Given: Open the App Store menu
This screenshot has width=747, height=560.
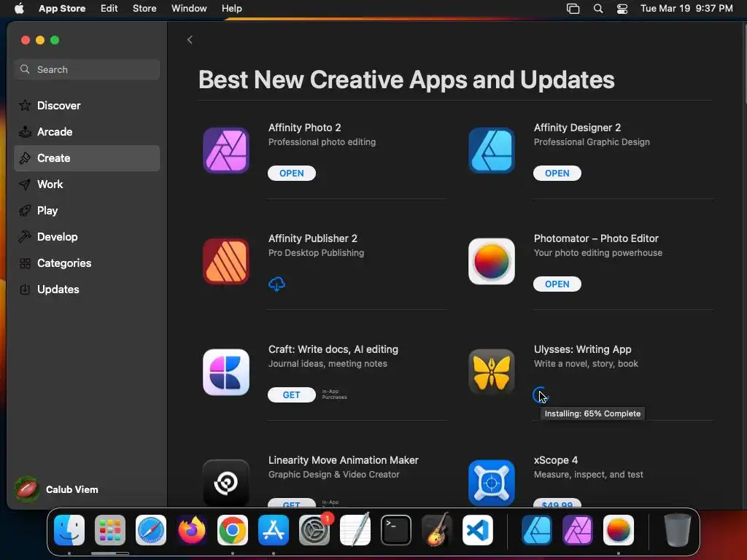Looking at the screenshot, I should tap(62, 8).
